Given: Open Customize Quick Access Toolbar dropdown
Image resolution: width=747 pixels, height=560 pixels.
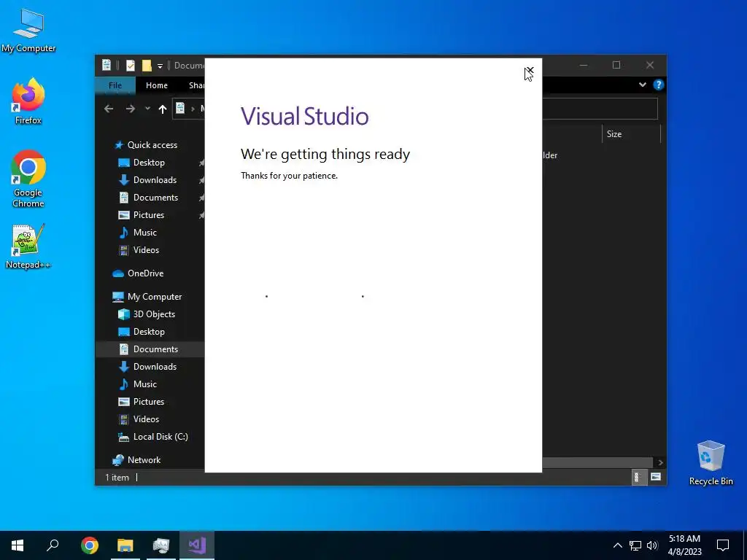Looking at the screenshot, I should tap(160, 66).
